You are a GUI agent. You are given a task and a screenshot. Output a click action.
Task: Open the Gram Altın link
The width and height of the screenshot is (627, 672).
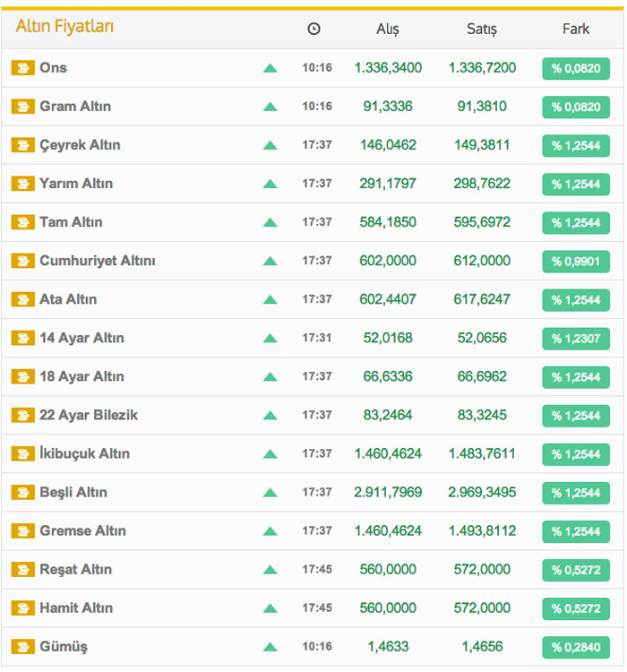pyautogui.click(x=75, y=107)
